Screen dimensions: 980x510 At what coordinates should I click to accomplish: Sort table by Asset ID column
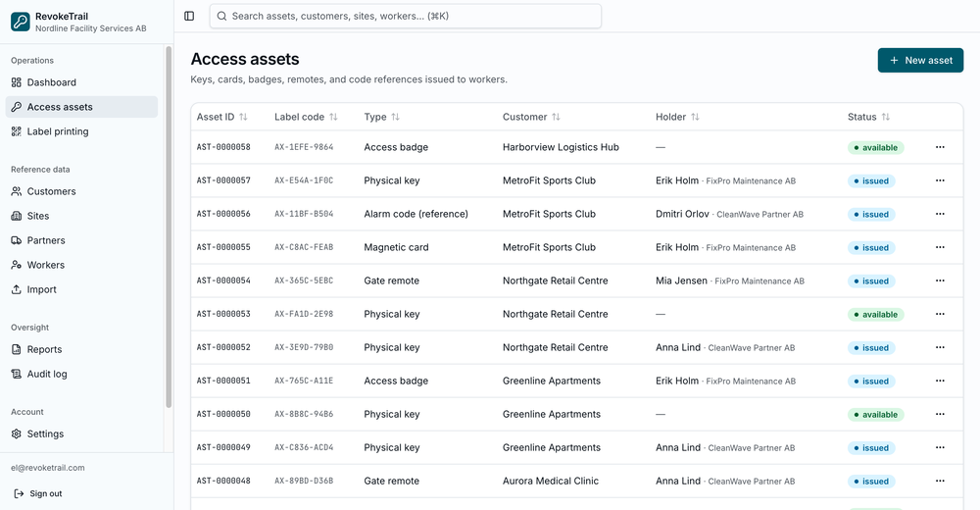[x=221, y=117]
